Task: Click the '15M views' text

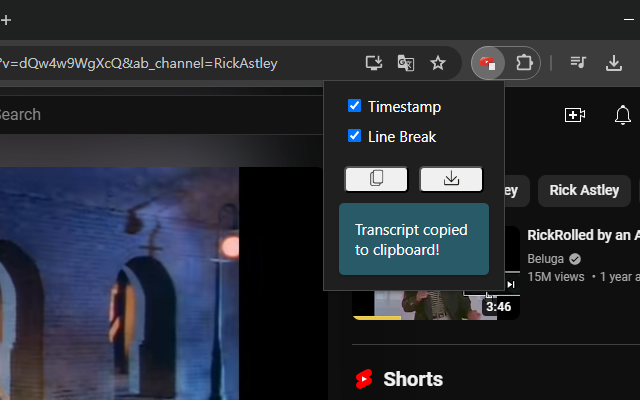Action: pos(556,277)
